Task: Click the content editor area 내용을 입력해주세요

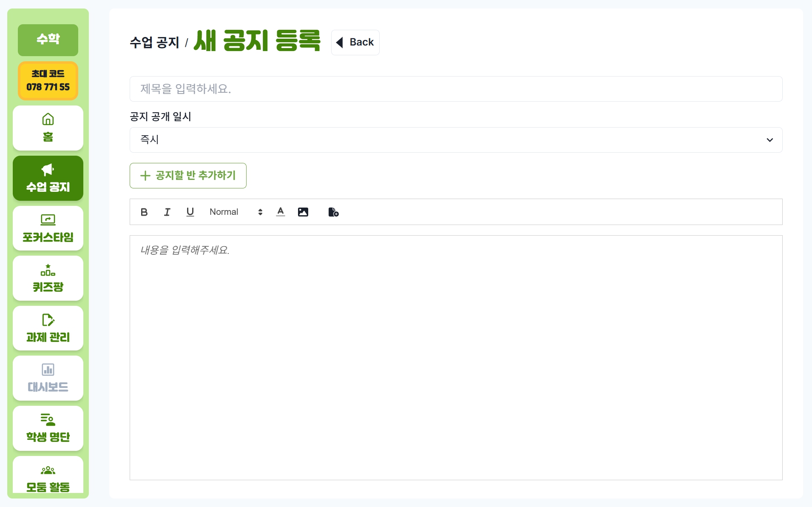Action: (456, 358)
